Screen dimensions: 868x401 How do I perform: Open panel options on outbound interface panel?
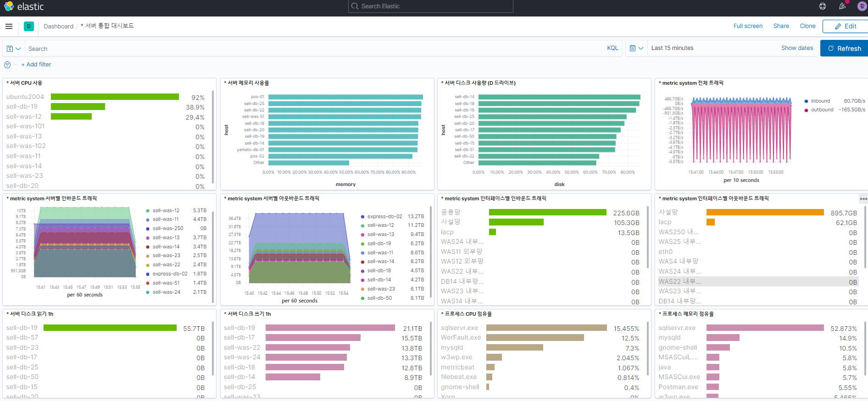[863, 199]
